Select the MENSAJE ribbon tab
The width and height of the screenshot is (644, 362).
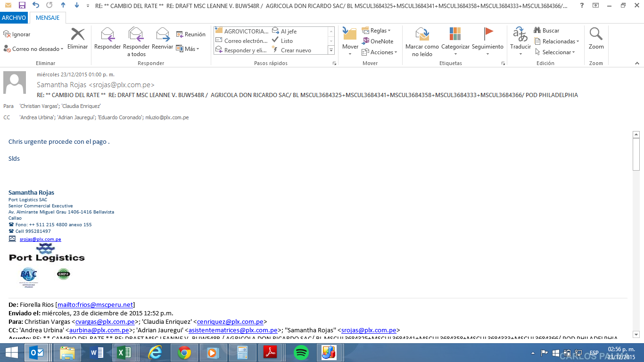(x=48, y=18)
